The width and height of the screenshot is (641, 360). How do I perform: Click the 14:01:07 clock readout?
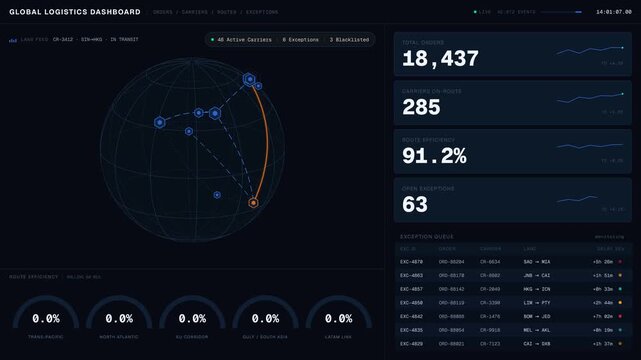(x=614, y=12)
